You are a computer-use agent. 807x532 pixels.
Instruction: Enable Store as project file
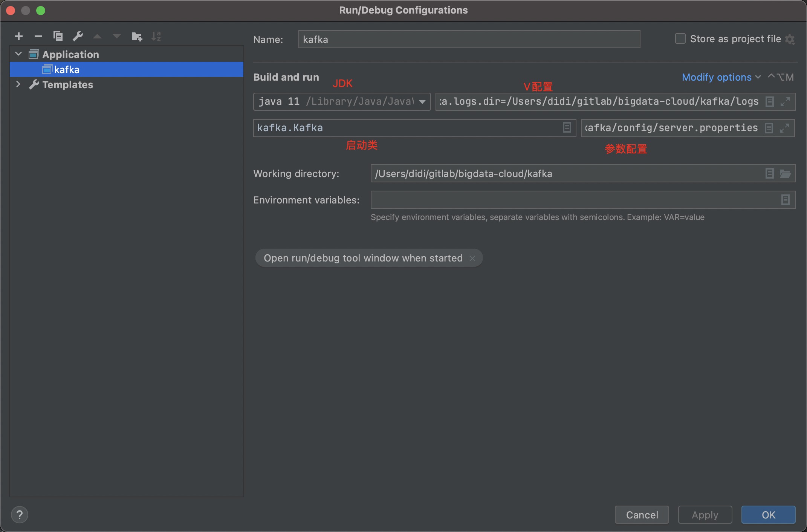pos(680,38)
